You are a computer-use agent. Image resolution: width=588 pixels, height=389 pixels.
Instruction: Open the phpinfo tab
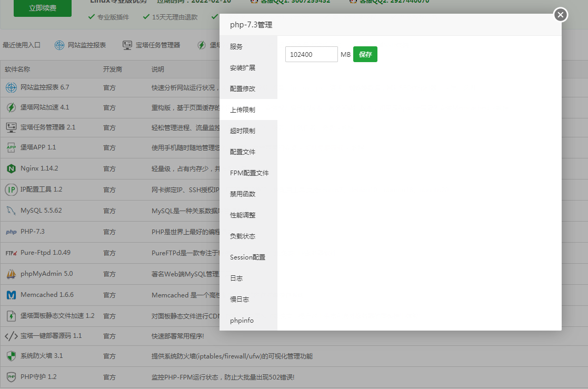(x=248, y=320)
